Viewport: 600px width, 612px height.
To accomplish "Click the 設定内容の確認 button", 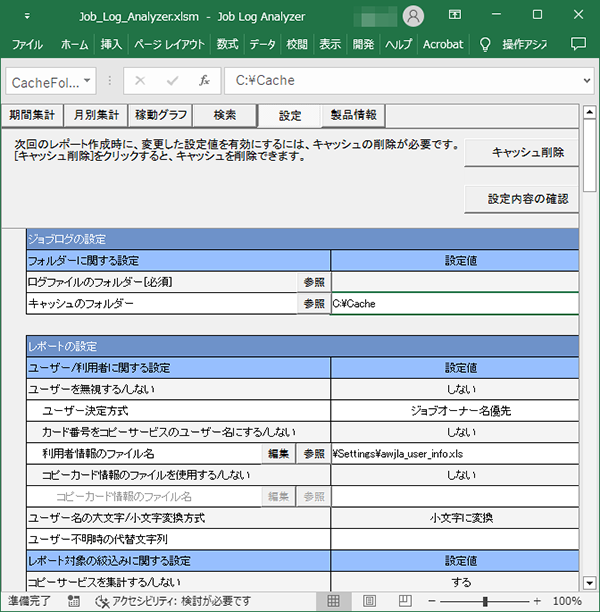I will (x=521, y=199).
